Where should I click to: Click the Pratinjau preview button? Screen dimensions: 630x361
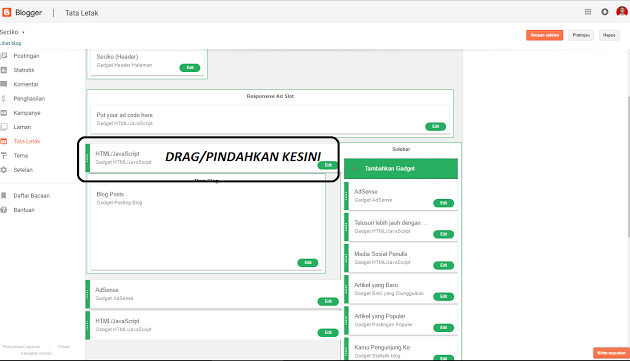(581, 35)
